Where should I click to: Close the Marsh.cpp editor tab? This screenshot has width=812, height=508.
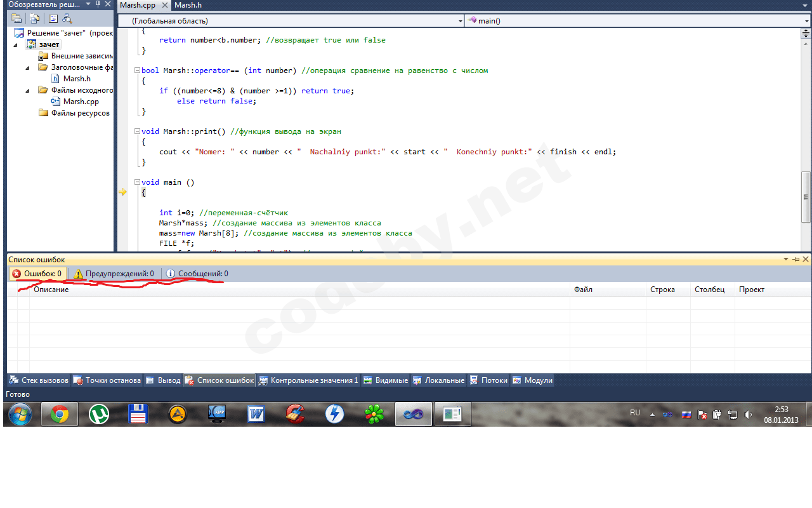tap(164, 5)
